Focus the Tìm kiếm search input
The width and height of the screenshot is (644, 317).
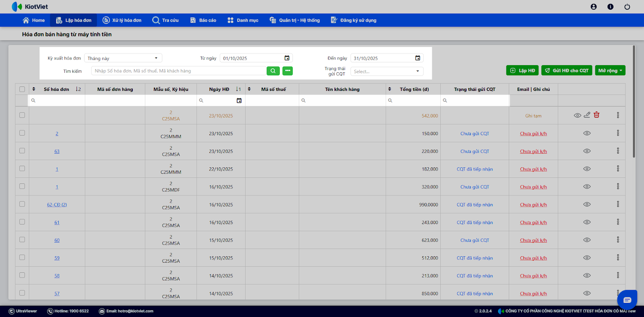(179, 71)
